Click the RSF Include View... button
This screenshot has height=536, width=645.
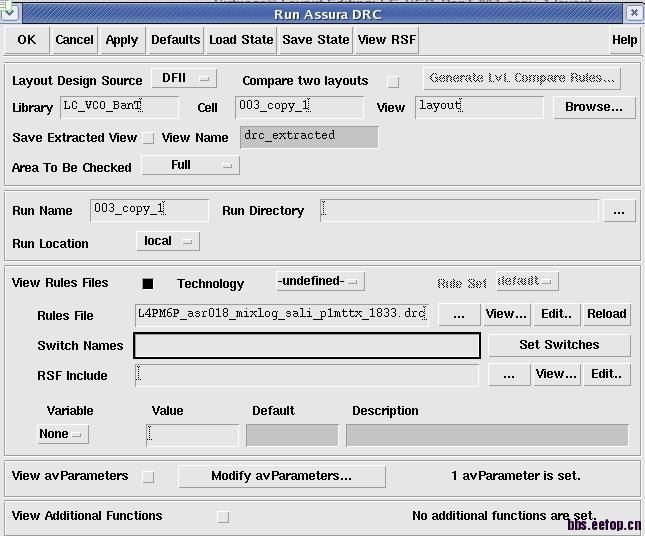(x=556, y=375)
